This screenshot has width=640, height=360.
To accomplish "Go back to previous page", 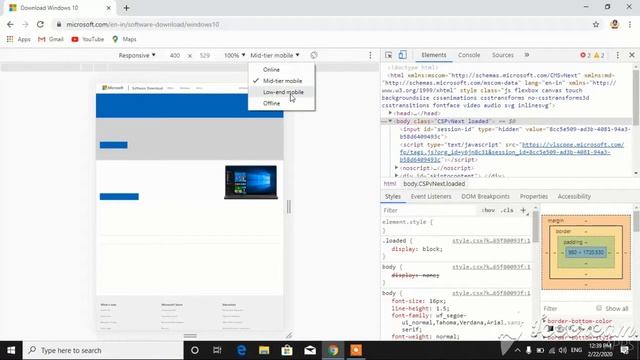I will 10,24.
